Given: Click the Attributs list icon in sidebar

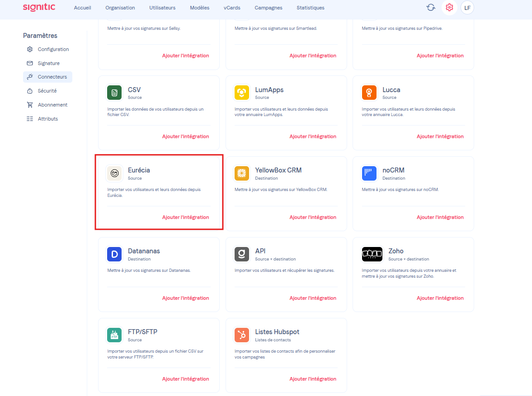Looking at the screenshot, I should click(30, 119).
